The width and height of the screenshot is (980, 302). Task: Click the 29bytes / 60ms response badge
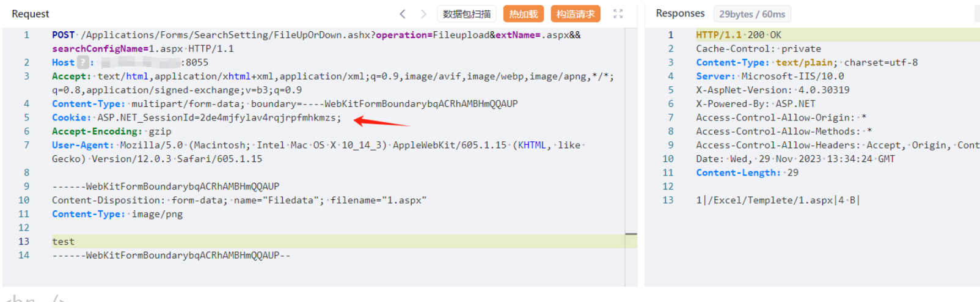(x=751, y=13)
